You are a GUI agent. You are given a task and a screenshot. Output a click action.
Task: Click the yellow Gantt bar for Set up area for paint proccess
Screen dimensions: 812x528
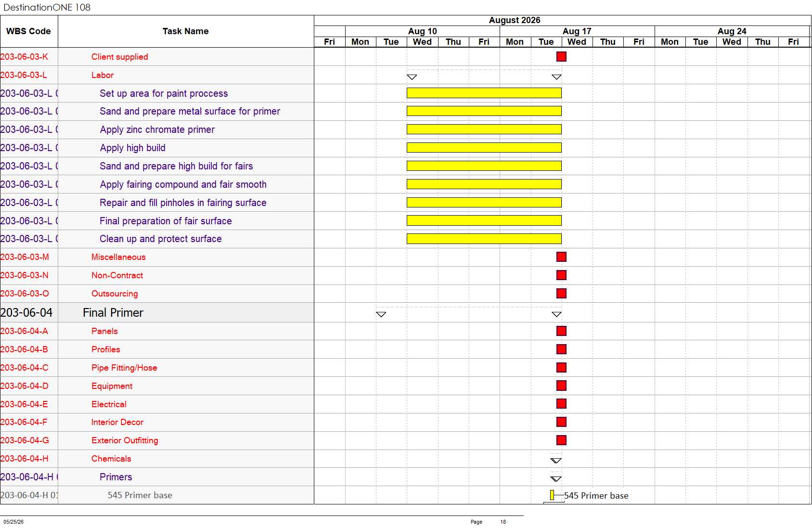point(484,93)
